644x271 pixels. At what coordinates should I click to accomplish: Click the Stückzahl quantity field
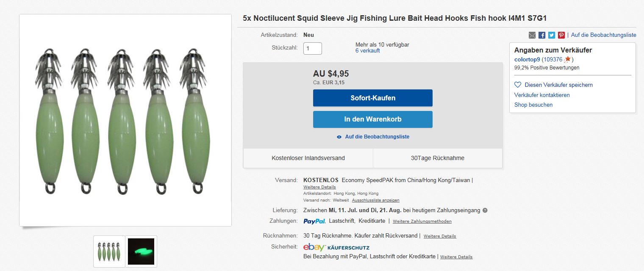[313, 48]
